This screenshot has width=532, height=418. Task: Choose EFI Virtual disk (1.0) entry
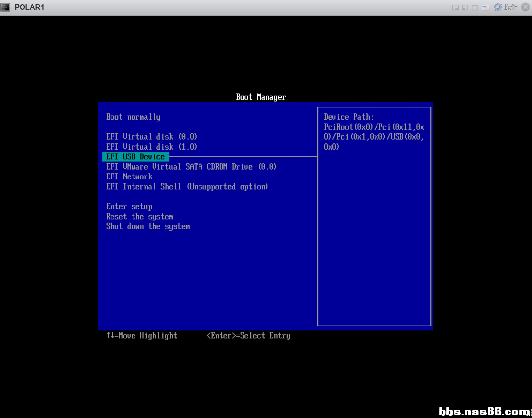click(x=152, y=147)
